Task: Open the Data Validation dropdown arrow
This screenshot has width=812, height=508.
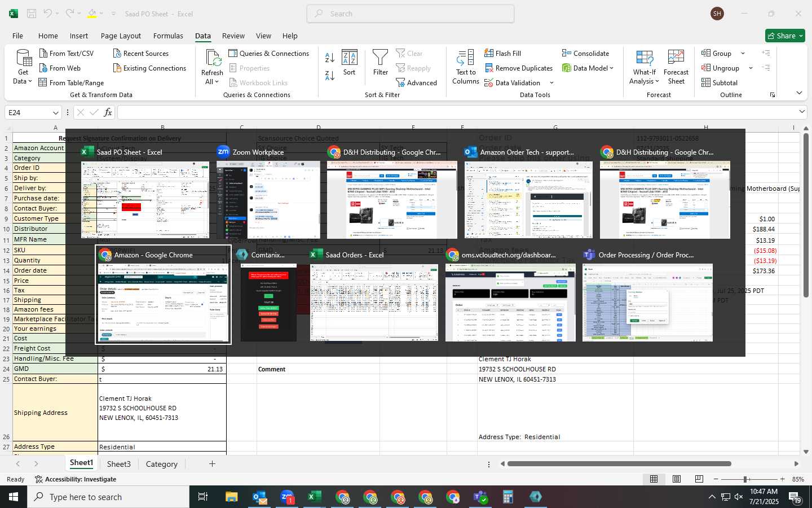Action: click(x=551, y=83)
